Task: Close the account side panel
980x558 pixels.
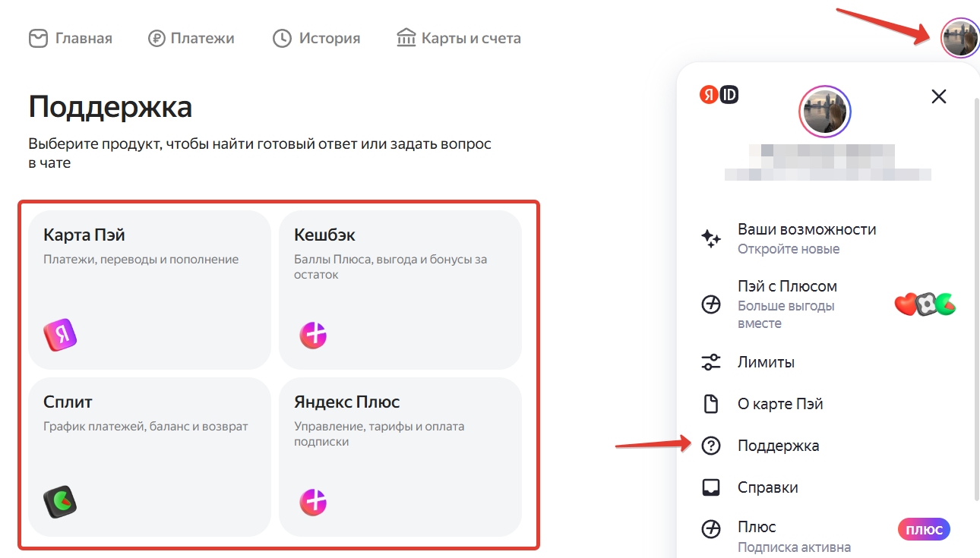Action: click(939, 96)
